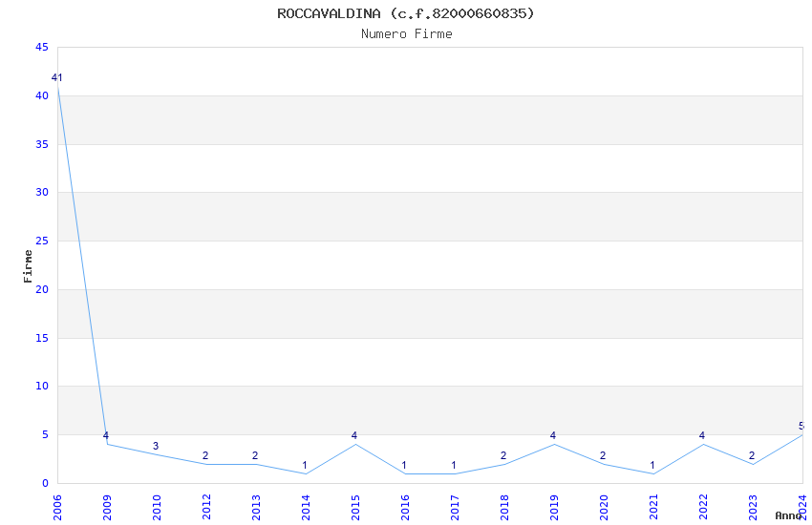This screenshot has width=812, height=525.
Task: Select the 2014 x-axis year label
Action: (306, 507)
